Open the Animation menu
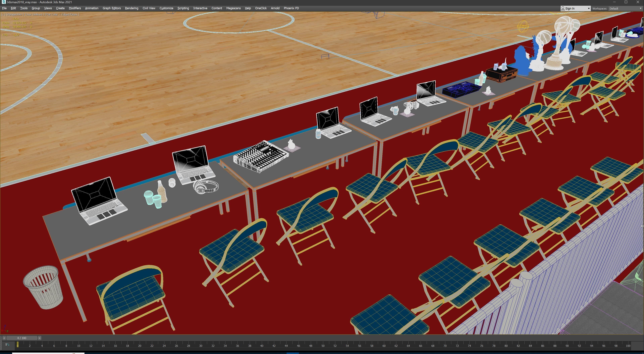 point(92,8)
